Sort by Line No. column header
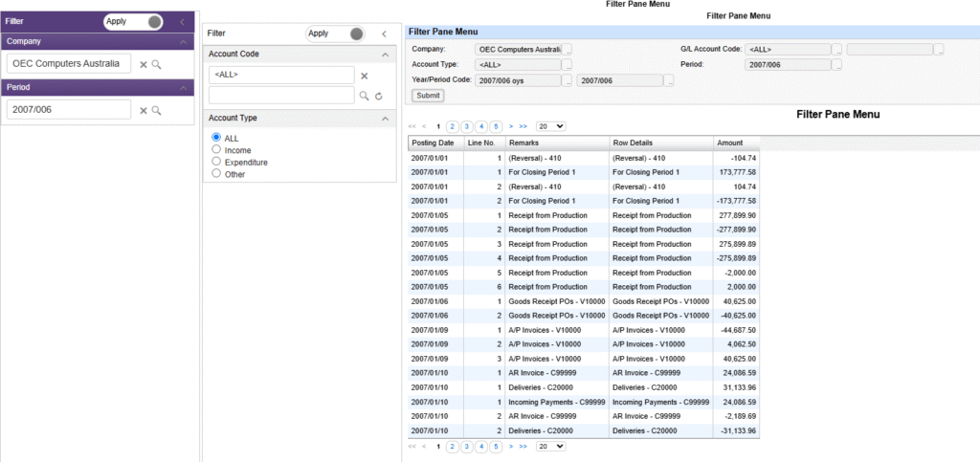980x462 pixels. pos(484,143)
